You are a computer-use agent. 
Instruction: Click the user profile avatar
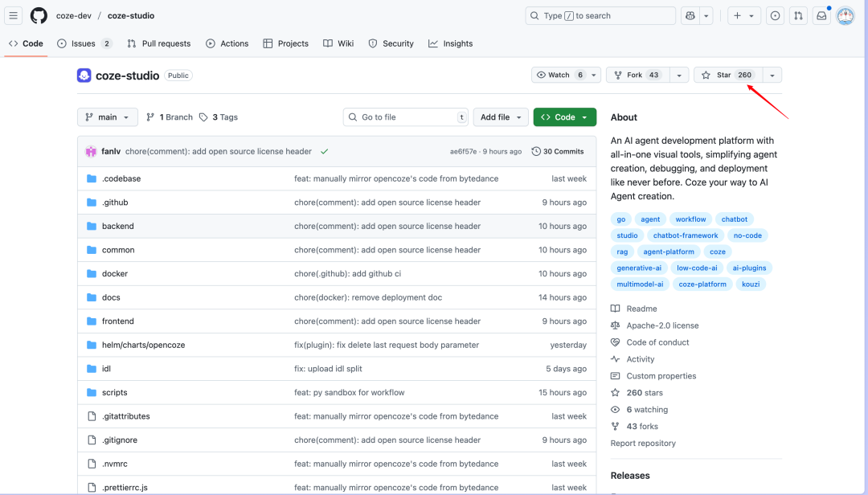pyautogui.click(x=845, y=16)
